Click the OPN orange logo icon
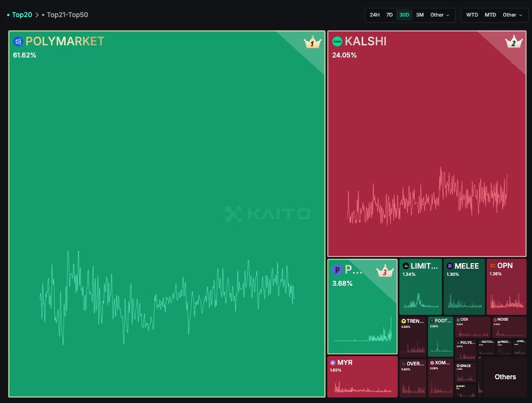Viewport: 532px width, 403px height. coord(493,265)
